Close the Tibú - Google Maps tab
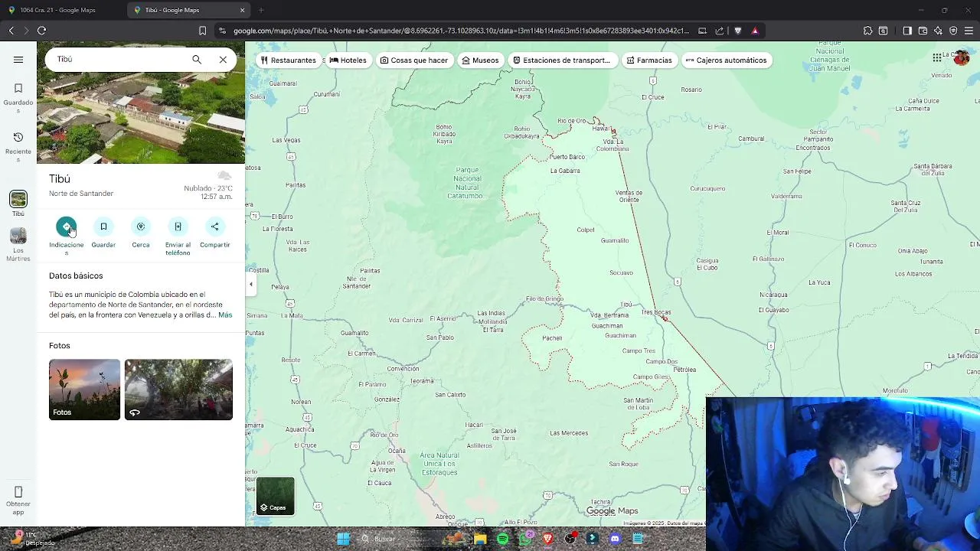980x551 pixels. pyautogui.click(x=243, y=10)
